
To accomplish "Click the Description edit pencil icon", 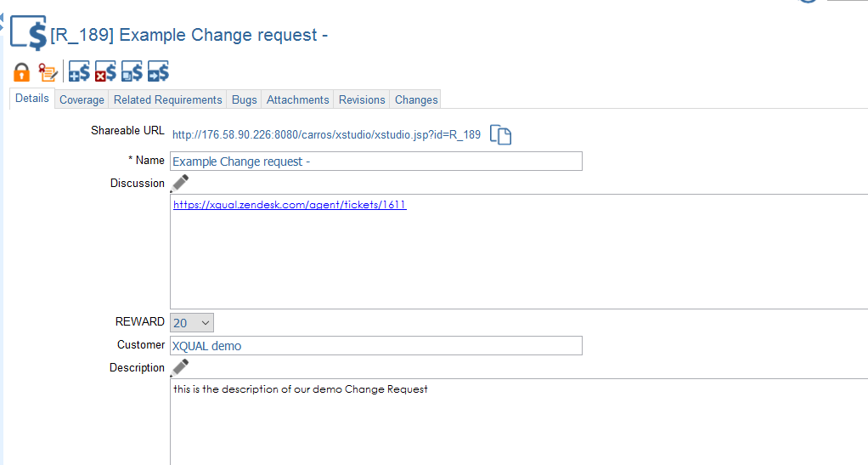I will click(x=180, y=367).
